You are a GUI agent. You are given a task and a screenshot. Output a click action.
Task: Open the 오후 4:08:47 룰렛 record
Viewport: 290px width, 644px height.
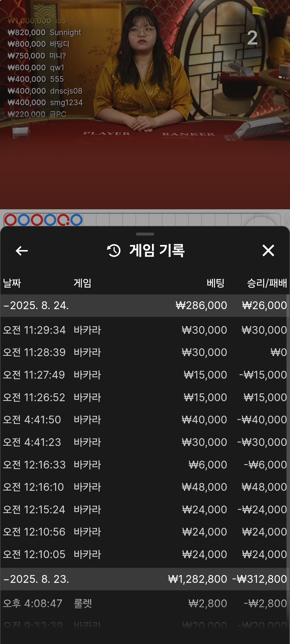pyautogui.click(x=145, y=603)
